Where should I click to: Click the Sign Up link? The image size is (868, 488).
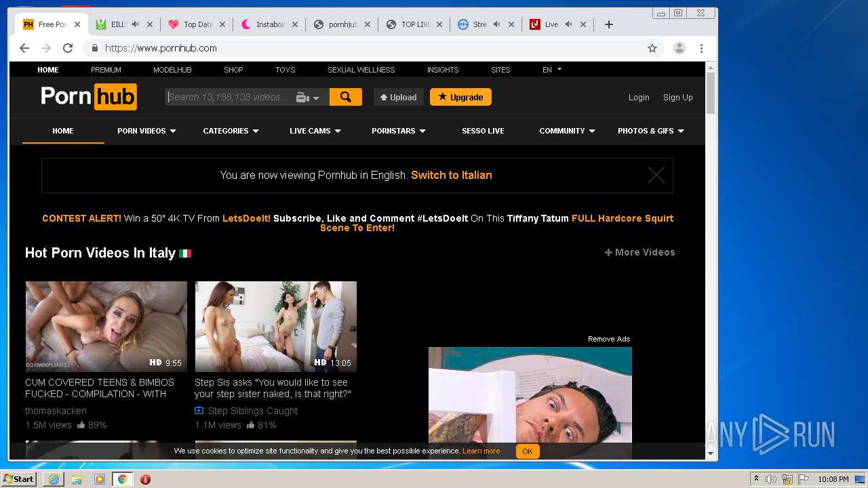(678, 98)
